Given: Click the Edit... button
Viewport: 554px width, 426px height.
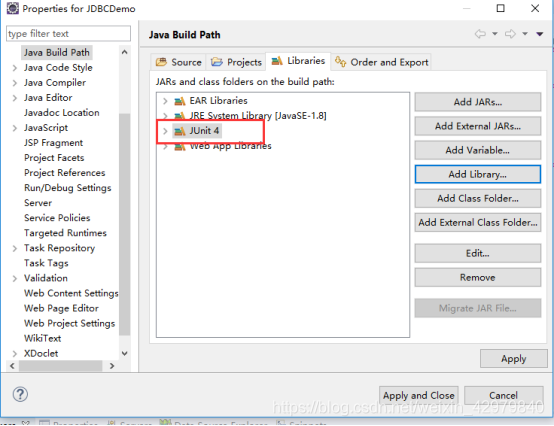Looking at the screenshot, I should 478,253.
